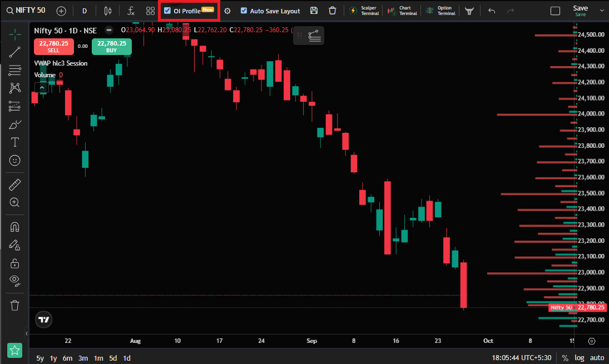This screenshot has height=364, width=609.
Task: Toggle hide all drawings eye icon
Action: [15, 281]
